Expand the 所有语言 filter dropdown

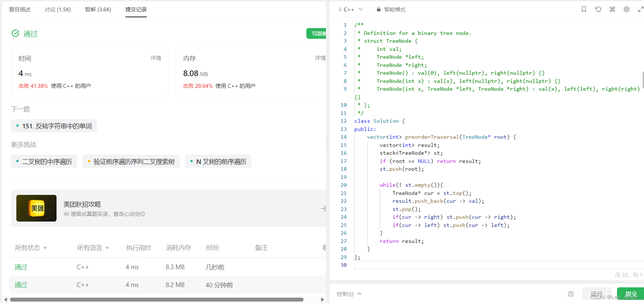click(x=93, y=248)
